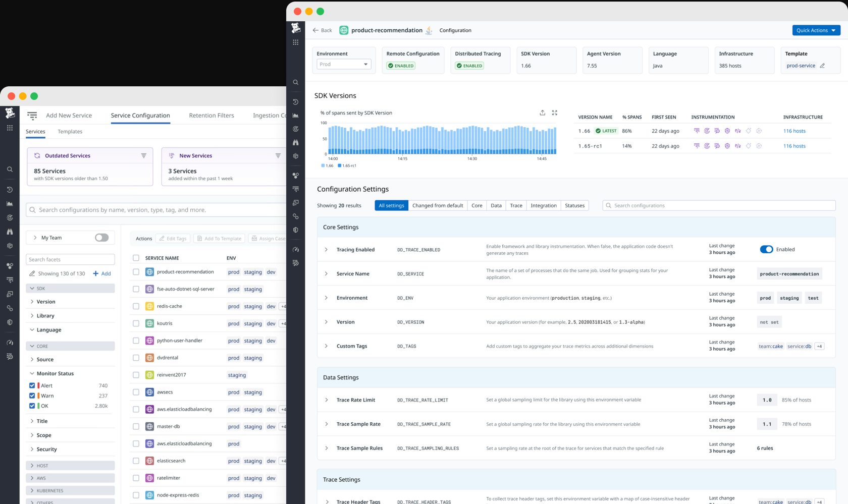Viewport: 848px width, 504px height.
Task: Open Quick Actions dropdown
Action: point(816,30)
